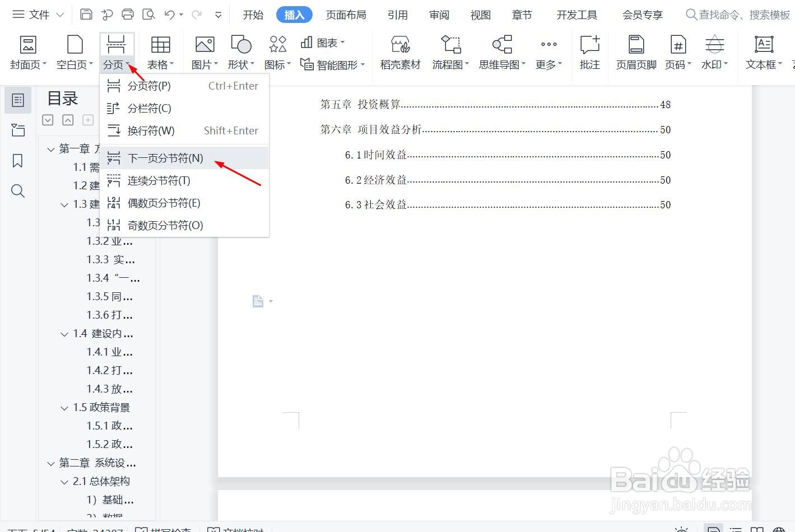Screen dimensions: 795x532
Task: Open the bookmark panel in the left sidebar
Action: 17,161
